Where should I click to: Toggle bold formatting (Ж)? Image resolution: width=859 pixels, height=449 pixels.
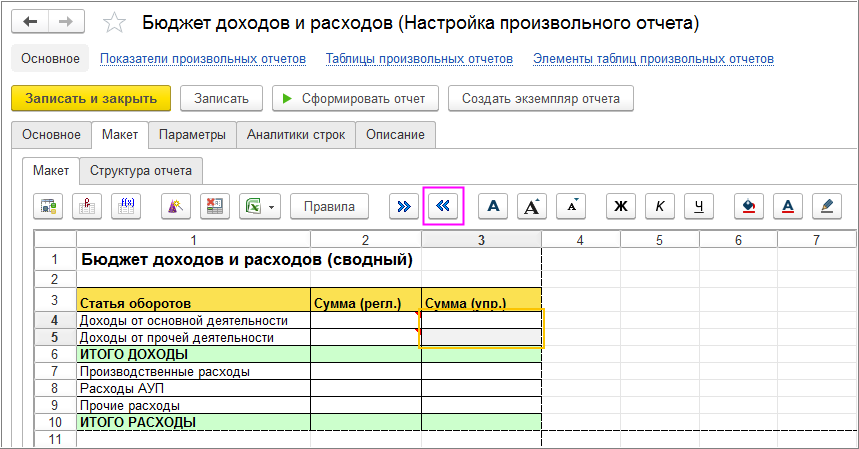pyautogui.click(x=620, y=206)
